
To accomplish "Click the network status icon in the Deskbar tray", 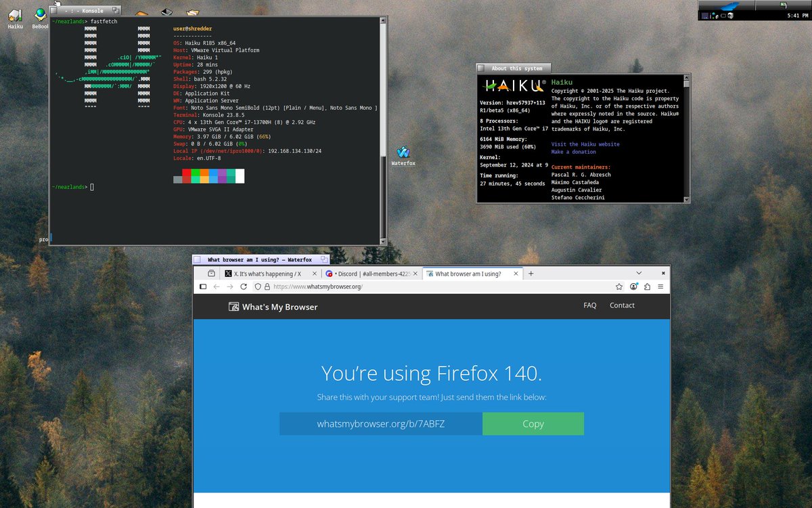I will pyautogui.click(x=714, y=16).
